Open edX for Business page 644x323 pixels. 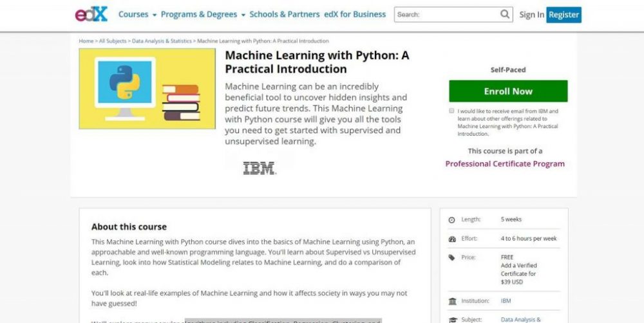[x=355, y=14]
